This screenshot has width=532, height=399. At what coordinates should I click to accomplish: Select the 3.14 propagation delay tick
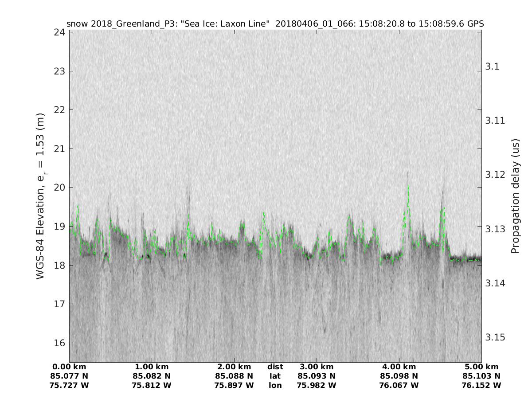[496, 283]
